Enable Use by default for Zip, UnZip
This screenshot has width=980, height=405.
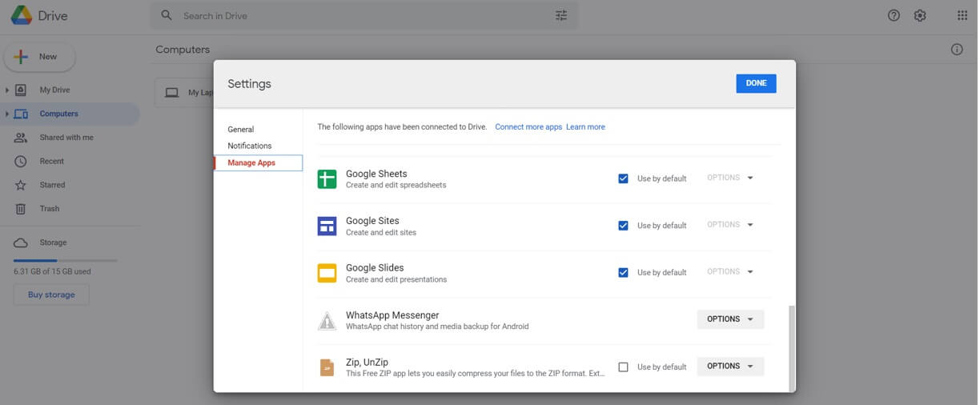pos(623,367)
